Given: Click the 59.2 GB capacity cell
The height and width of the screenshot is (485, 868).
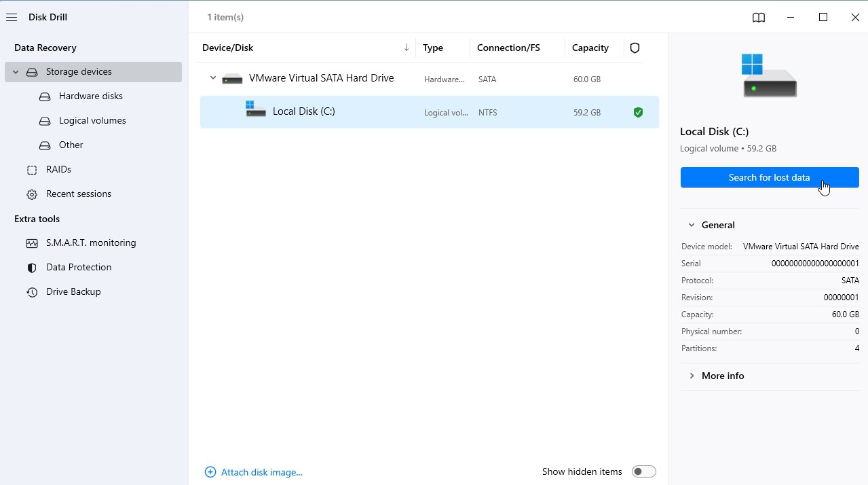Looking at the screenshot, I should (x=587, y=113).
